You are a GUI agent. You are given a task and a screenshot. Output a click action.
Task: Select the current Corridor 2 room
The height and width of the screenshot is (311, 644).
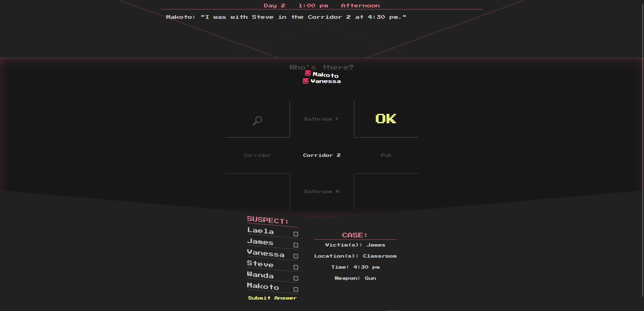click(322, 155)
